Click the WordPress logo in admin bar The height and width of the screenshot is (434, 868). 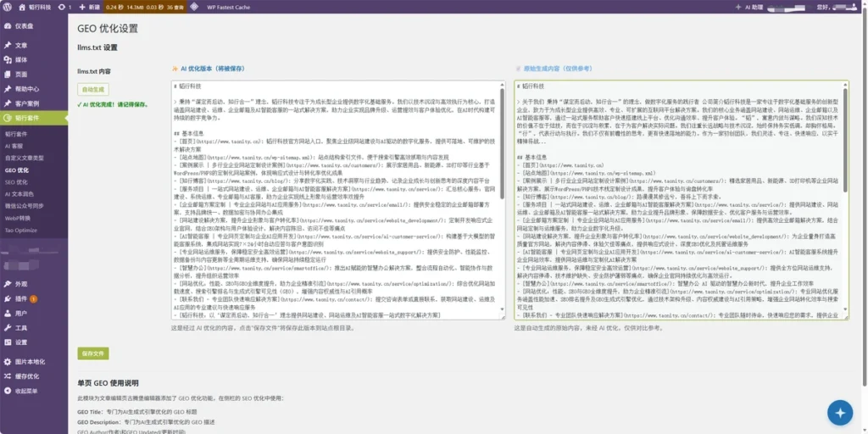(x=7, y=7)
